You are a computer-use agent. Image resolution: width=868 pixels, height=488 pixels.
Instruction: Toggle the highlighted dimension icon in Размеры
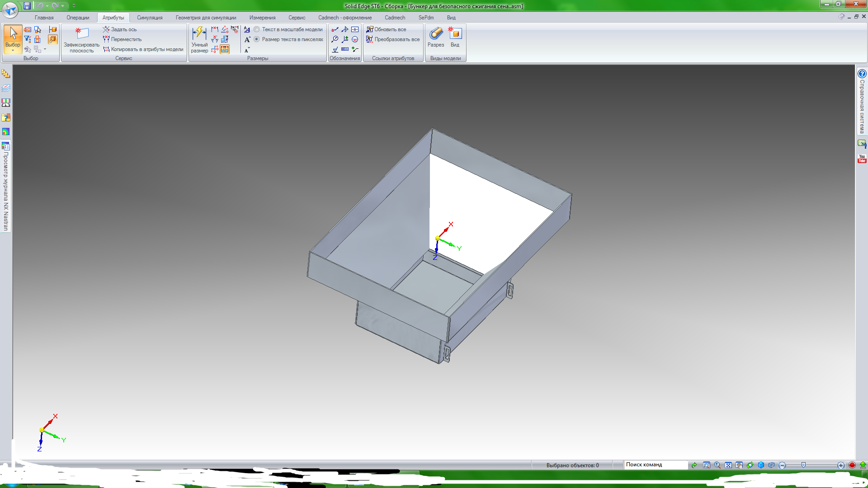coord(225,49)
